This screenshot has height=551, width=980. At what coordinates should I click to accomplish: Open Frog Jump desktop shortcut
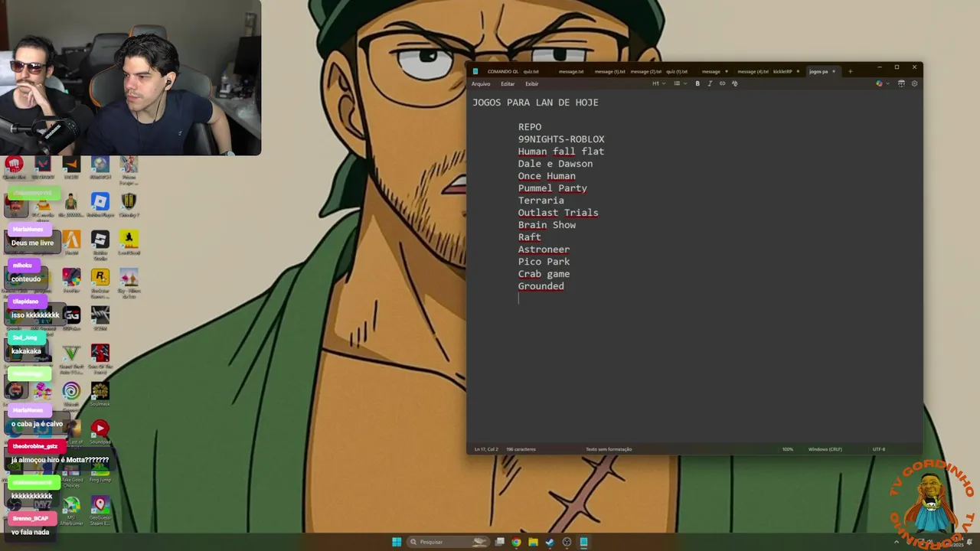point(100,471)
